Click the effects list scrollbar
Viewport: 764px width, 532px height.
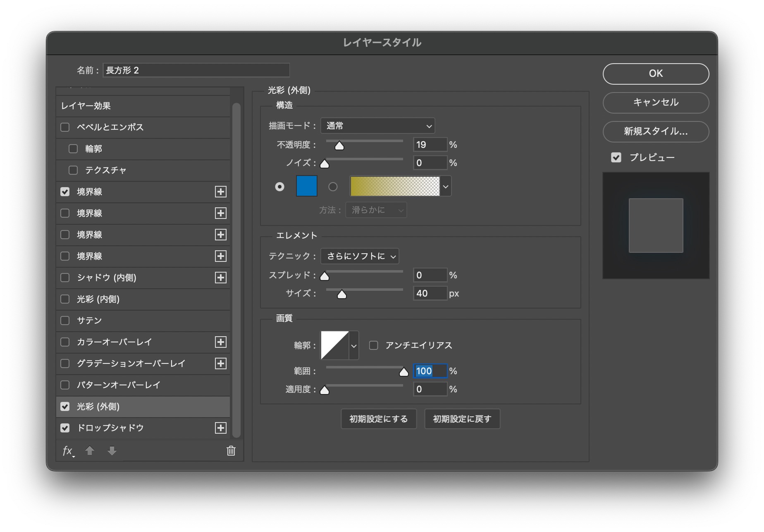pos(236,270)
